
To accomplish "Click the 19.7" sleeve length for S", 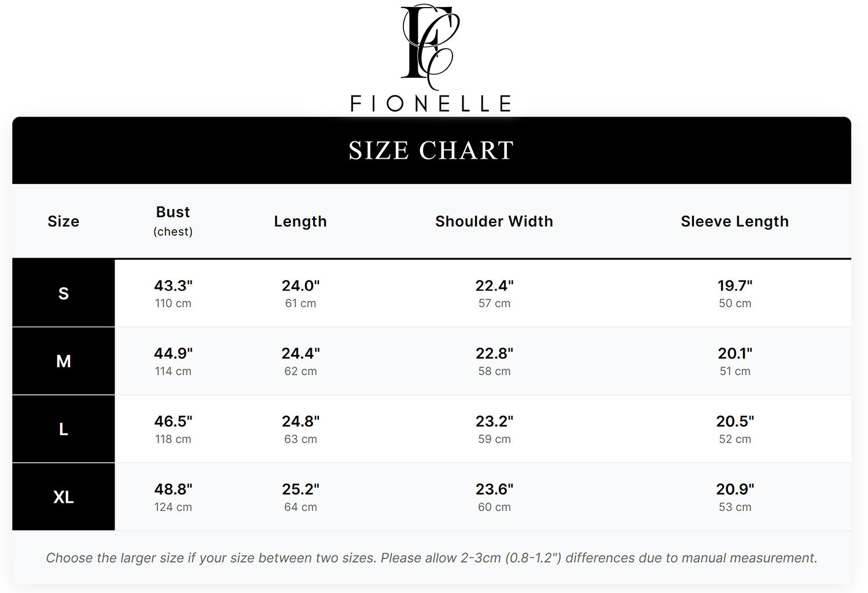I will 735,285.
